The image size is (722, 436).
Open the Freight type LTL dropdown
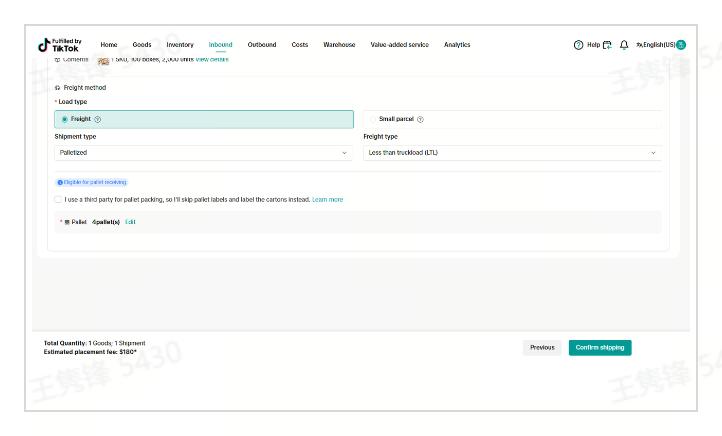[x=512, y=153]
